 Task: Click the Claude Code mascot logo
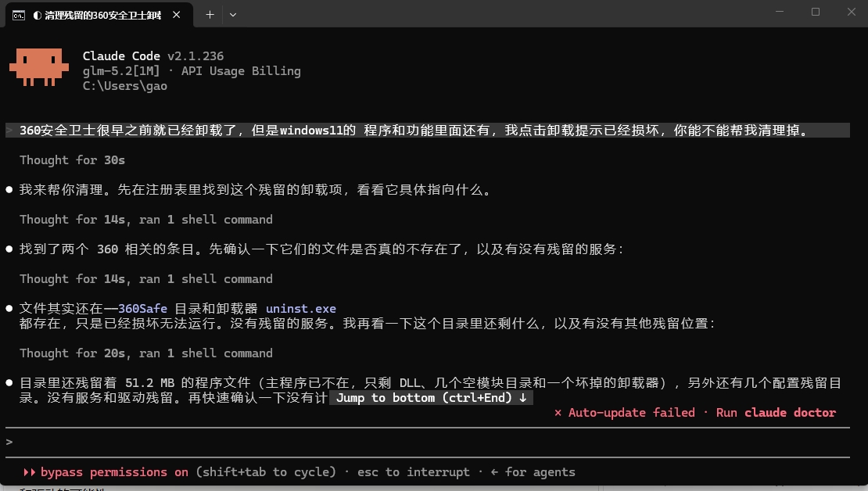(x=39, y=67)
